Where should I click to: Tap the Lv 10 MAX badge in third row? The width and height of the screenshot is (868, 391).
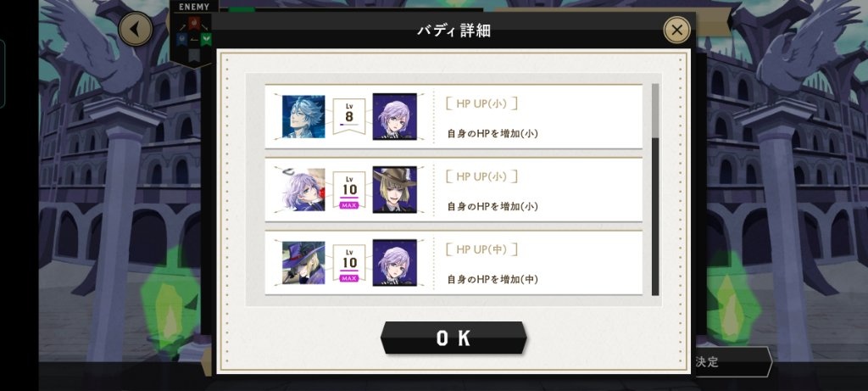pos(348,264)
